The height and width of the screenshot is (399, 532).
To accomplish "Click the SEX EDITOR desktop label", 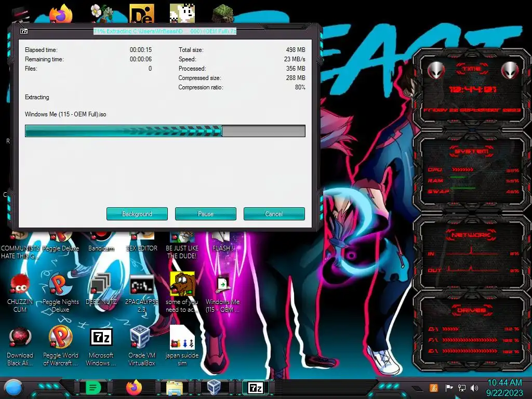I will (141, 248).
